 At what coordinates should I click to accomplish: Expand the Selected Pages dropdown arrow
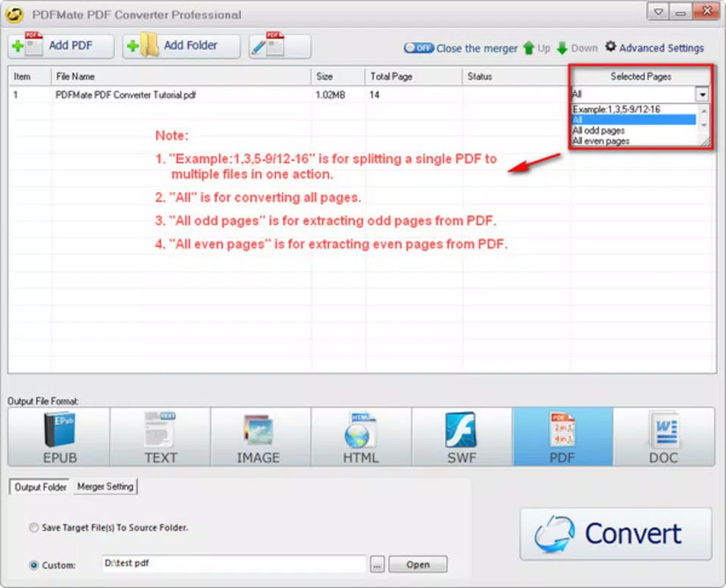pyautogui.click(x=702, y=95)
